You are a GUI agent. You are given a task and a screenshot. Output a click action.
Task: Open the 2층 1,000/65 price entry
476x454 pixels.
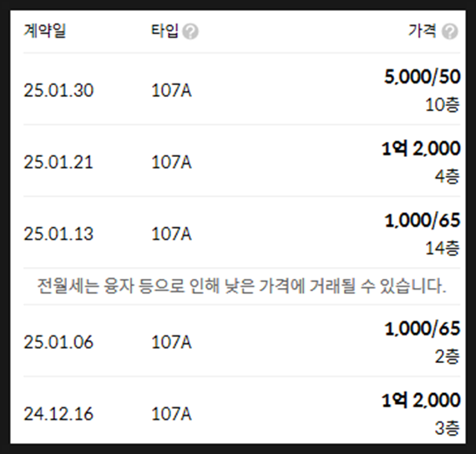pyautogui.click(x=423, y=329)
